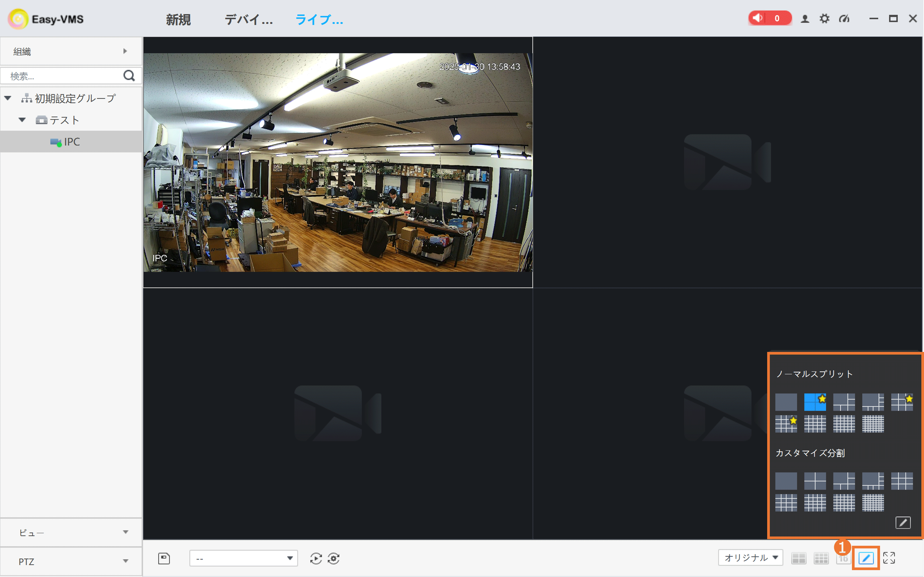Open the user account icon
924x577 pixels.
tap(805, 18)
